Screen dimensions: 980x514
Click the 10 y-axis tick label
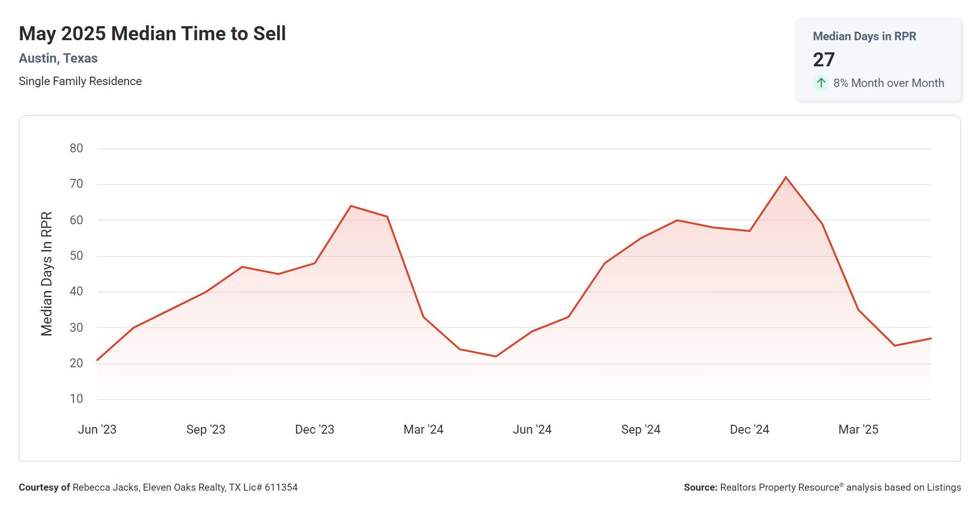76,399
